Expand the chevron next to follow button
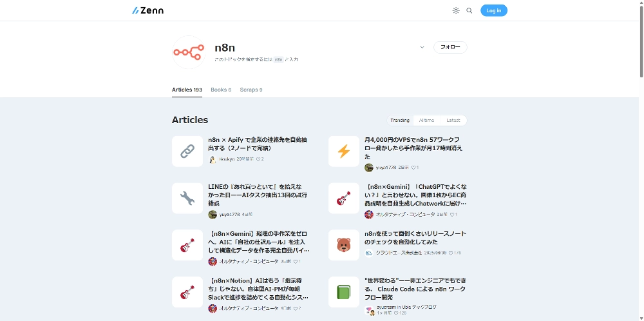The width and height of the screenshot is (644, 321). [422, 47]
